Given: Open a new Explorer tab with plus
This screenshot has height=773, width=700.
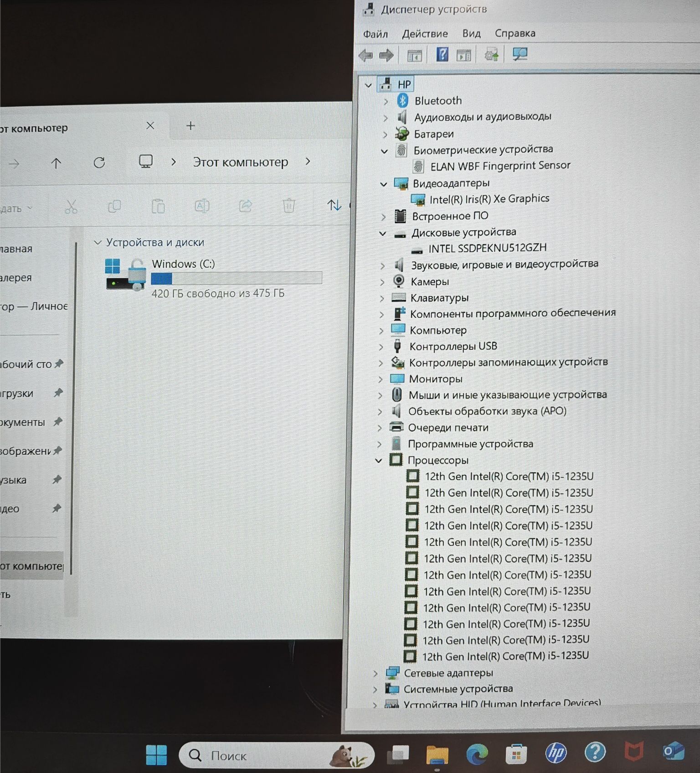Looking at the screenshot, I should (190, 125).
